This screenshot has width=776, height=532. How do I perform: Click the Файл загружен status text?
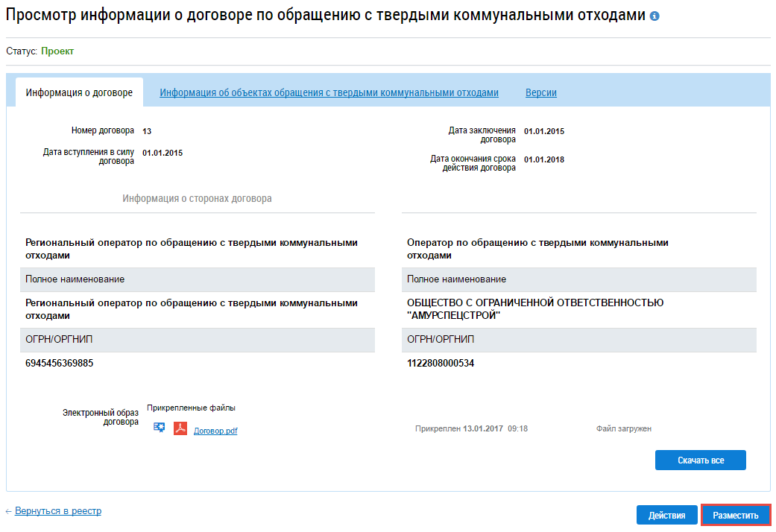(x=623, y=429)
